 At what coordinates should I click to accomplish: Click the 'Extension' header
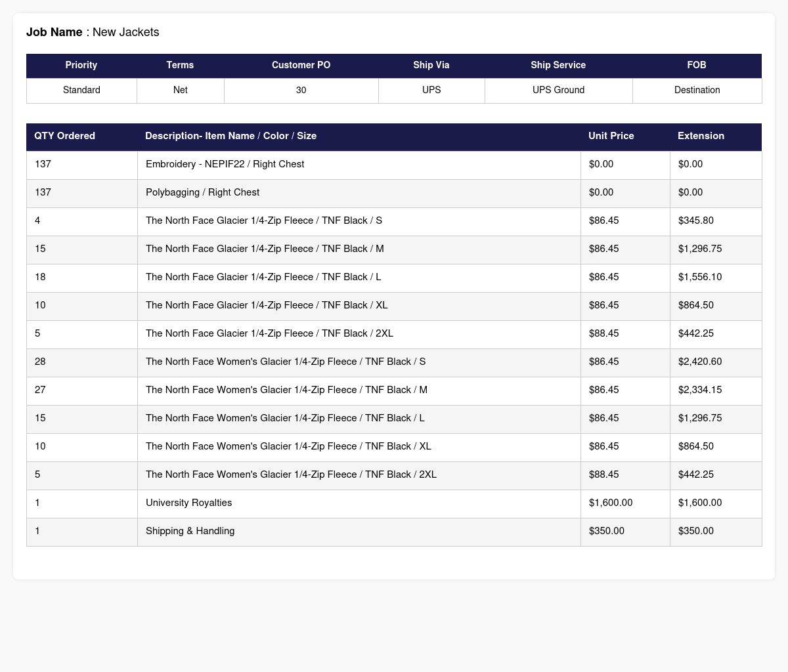pyautogui.click(x=716, y=136)
